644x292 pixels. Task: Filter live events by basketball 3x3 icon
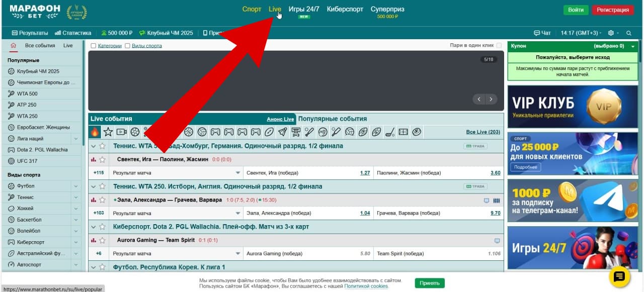coord(296,132)
